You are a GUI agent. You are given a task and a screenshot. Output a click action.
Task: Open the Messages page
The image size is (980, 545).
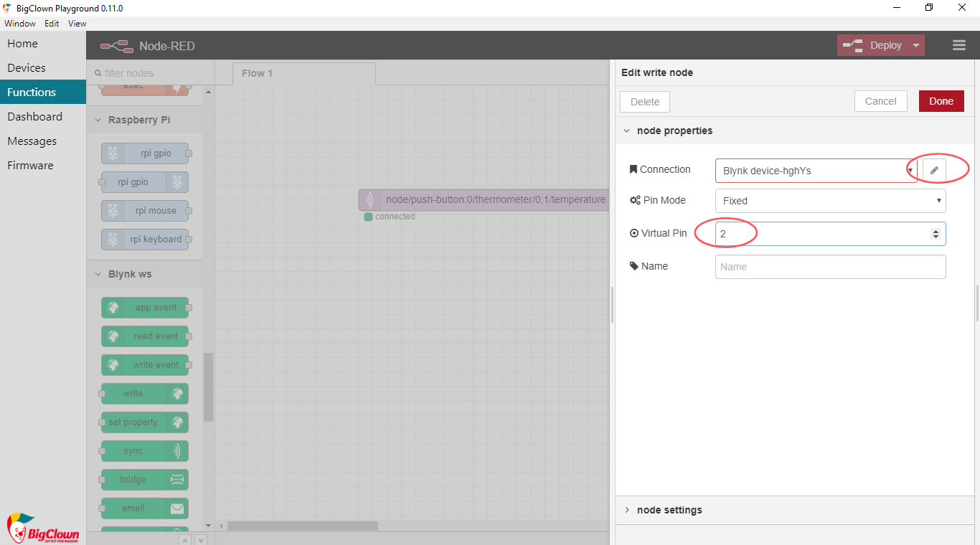click(x=43, y=141)
